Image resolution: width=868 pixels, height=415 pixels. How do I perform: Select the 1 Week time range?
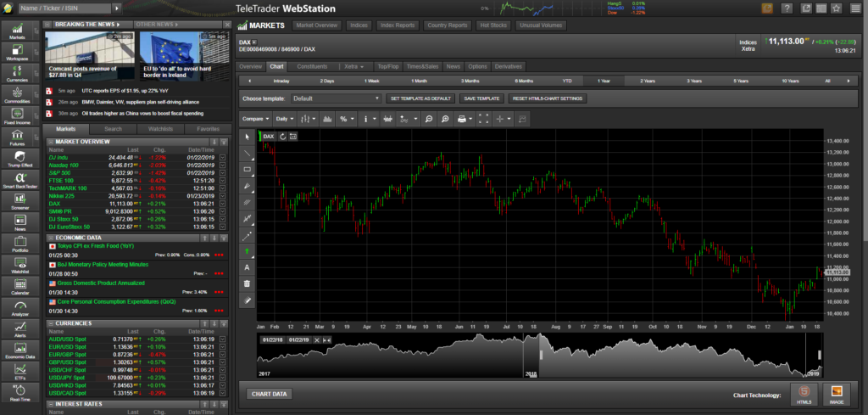371,81
